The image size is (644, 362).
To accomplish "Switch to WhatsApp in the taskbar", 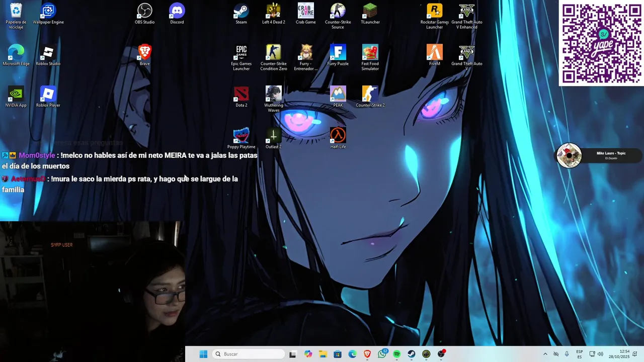I will (382, 354).
